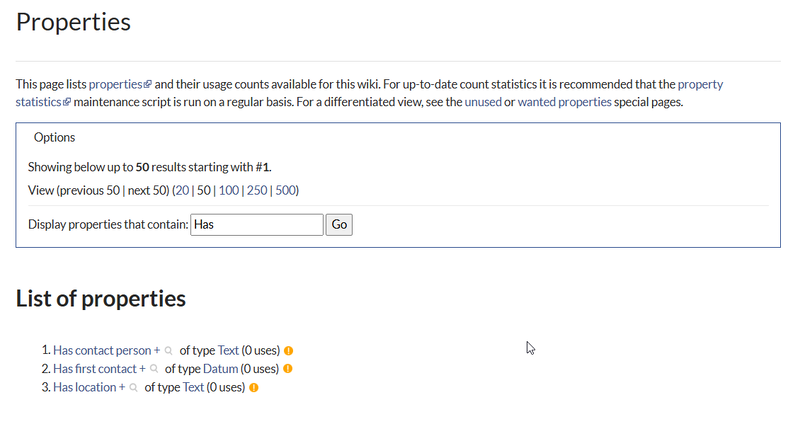
Task: Open the Datum type link
Action: coord(220,369)
